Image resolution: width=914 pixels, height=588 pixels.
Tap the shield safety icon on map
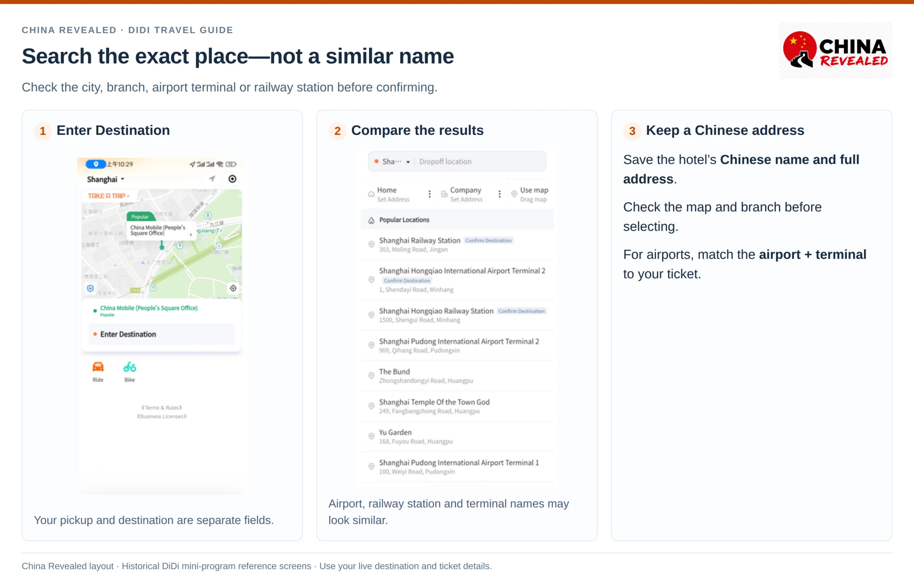tap(91, 288)
